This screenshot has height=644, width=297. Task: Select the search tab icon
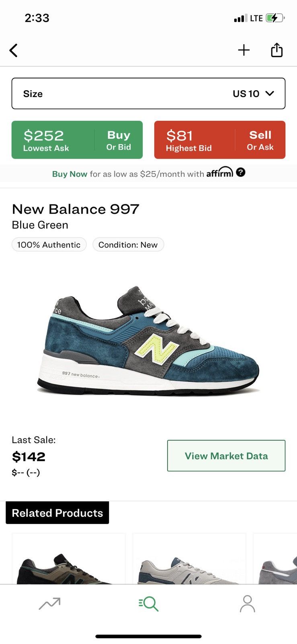pos(148,604)
